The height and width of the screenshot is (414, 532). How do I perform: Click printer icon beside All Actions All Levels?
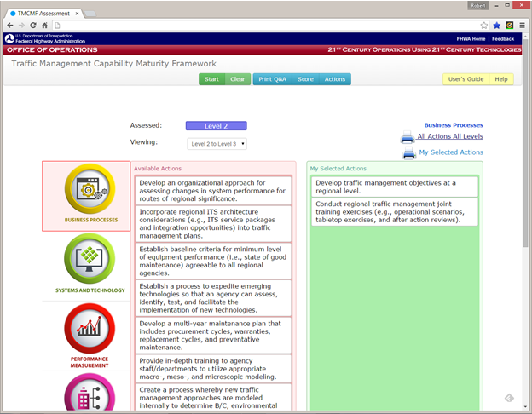(x=408, y=137)
